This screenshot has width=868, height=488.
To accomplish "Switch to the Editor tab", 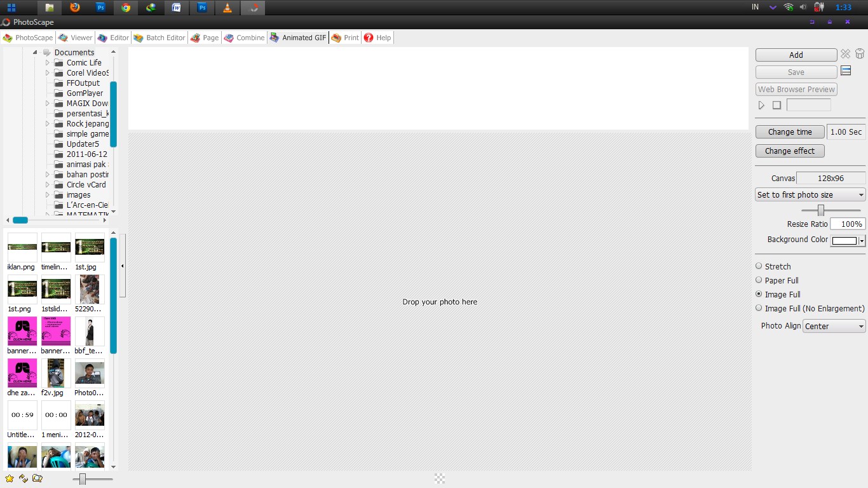I will [x=113, y=37].
